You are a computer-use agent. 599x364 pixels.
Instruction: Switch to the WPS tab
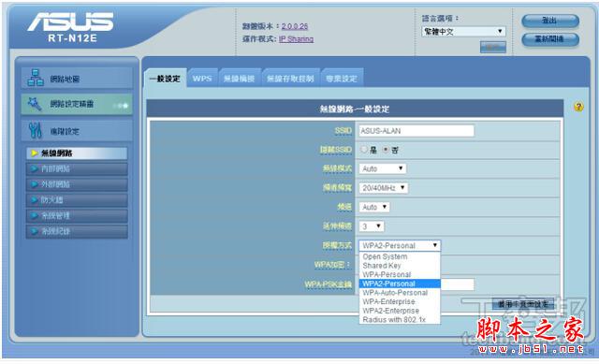click(x=202, y=79)
